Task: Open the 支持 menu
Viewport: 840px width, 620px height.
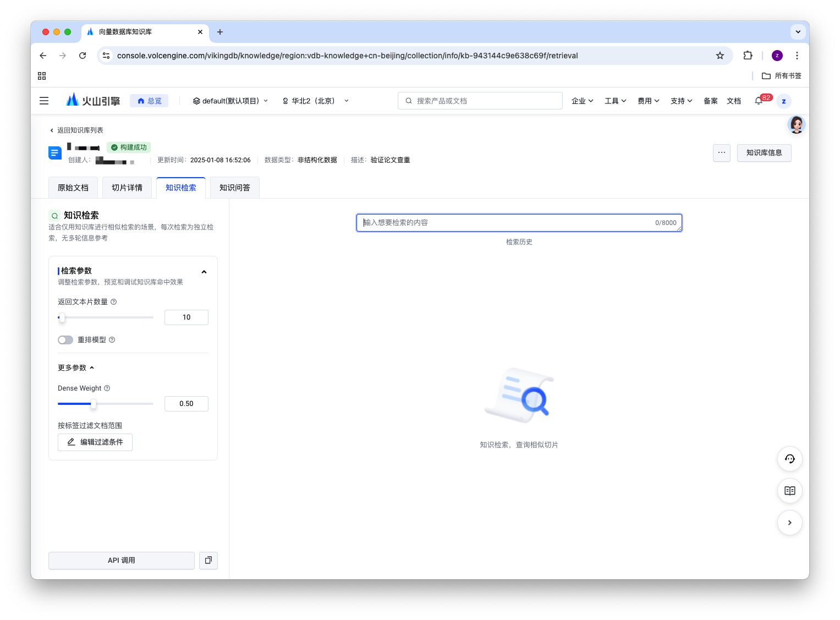Action: pos(682,101)
